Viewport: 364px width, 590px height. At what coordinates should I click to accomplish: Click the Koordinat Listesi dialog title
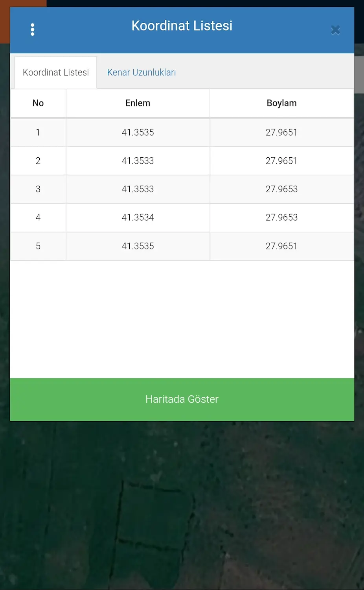pos(182,26)
